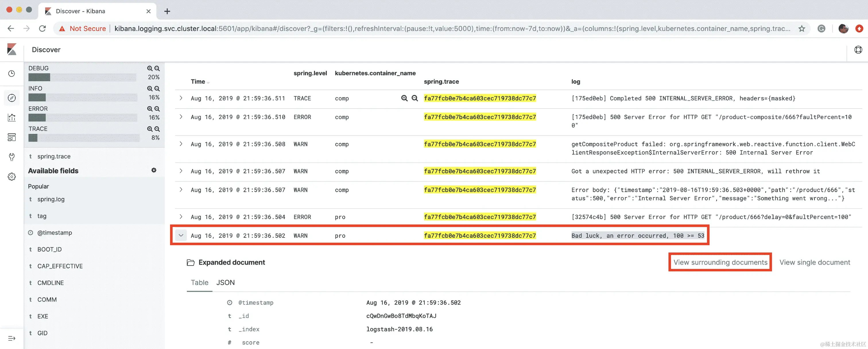
Task: Collapse the expanded WARN pro log row
Action: click(x=181, y=235)
